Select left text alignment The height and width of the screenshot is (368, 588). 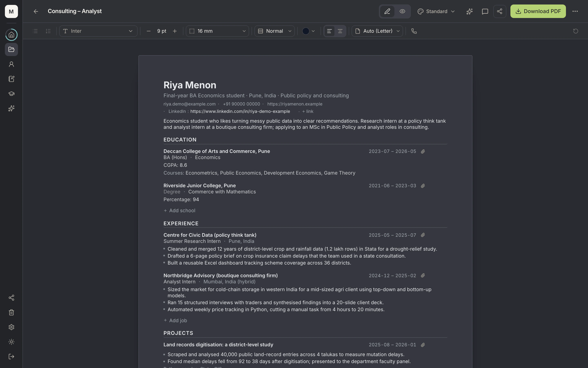[329, 31]
